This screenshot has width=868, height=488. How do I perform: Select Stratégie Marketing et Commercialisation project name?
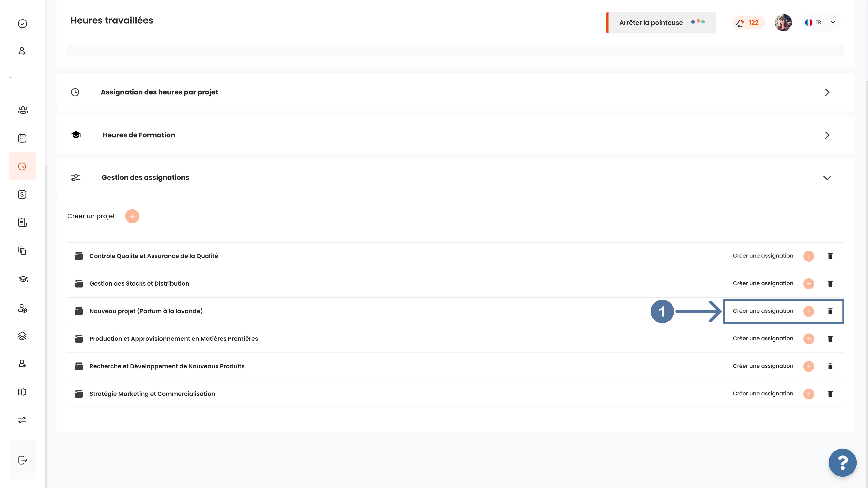[x=152, y=394]
